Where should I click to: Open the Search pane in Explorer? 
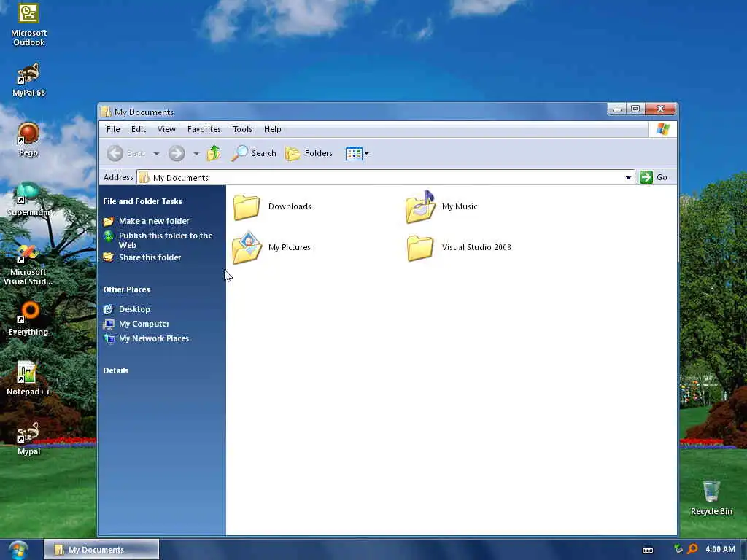(254, 153)
